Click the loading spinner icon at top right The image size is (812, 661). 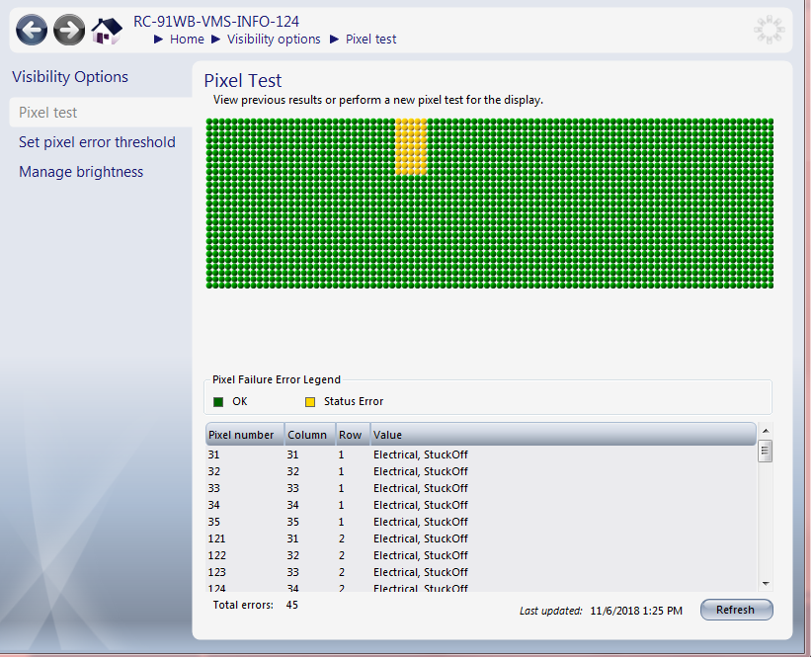click(x=769, y=30)
